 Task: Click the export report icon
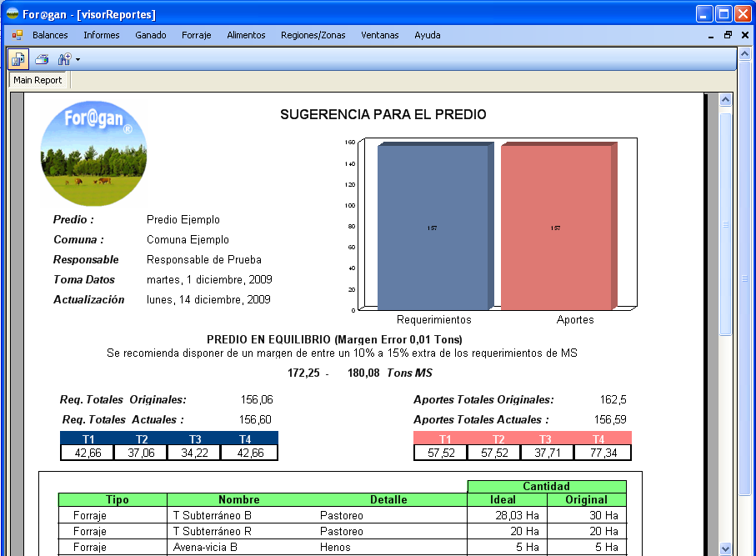click(18, 59)
